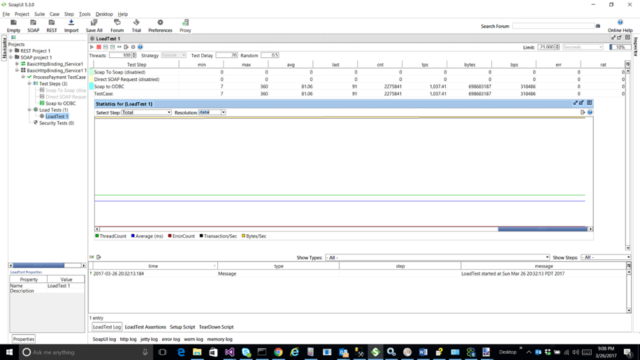Open the Strategy dropdown
This screenshot has height=360, width=640.
click(174, 55)
